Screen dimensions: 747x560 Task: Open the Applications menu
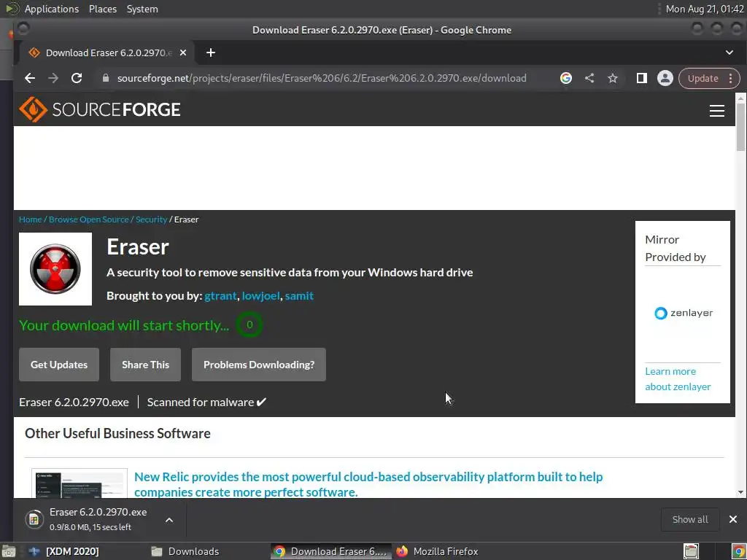click(52, 9)
